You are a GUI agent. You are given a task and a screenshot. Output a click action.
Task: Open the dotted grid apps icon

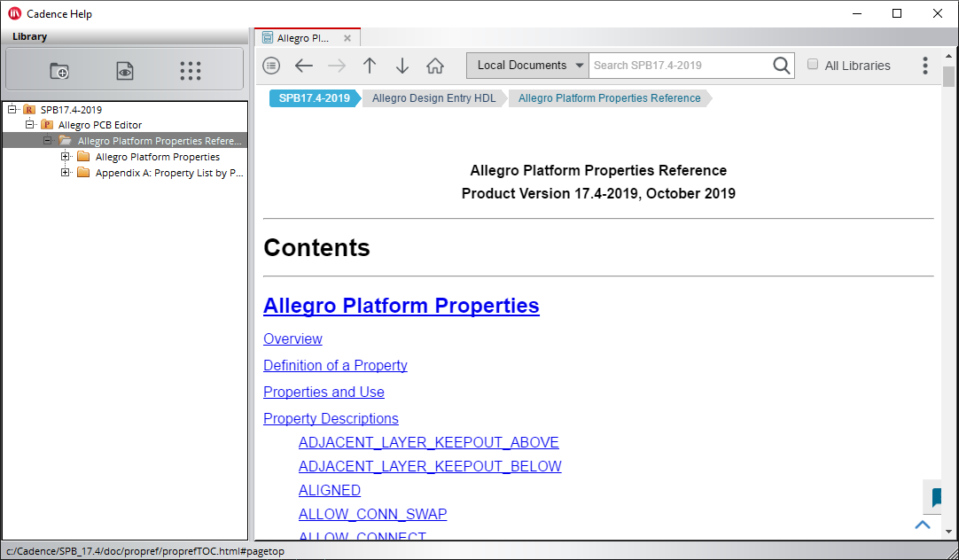(x=191, y=71)
